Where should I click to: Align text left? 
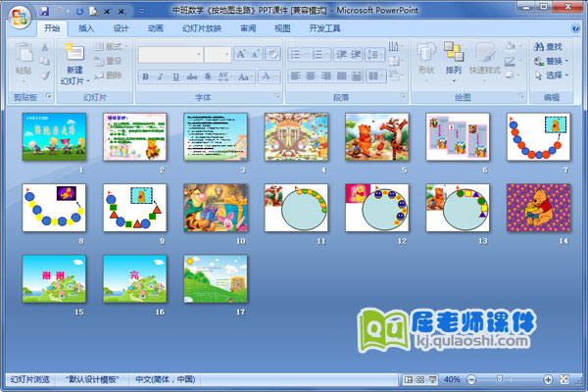point(296,76)
